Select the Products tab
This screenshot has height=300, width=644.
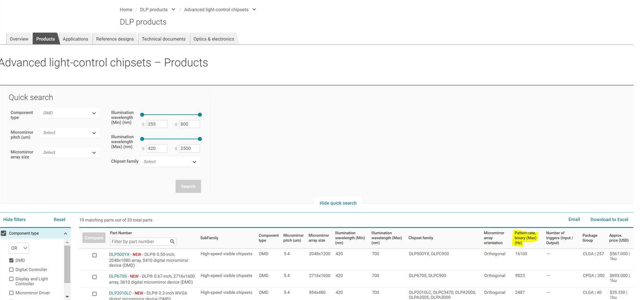click(45, 39)
